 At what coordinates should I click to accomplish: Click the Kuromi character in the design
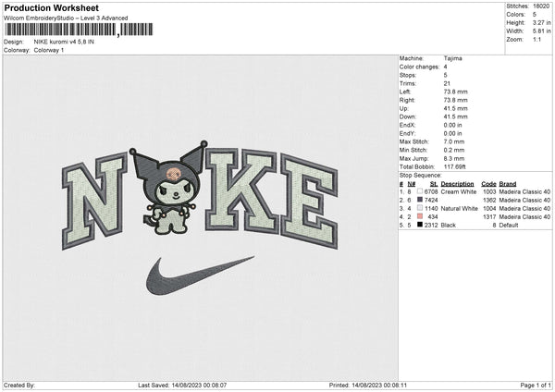coord(170,188)
